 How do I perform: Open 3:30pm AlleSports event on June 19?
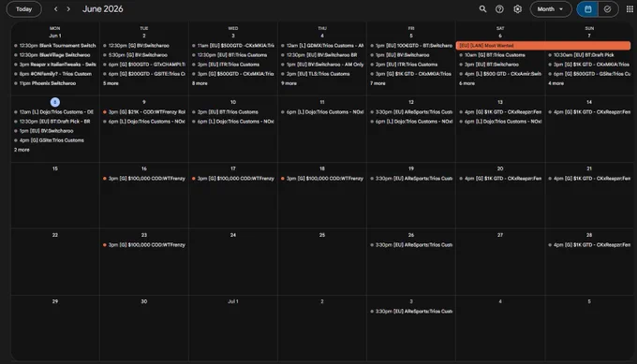[x=411, y=179]
